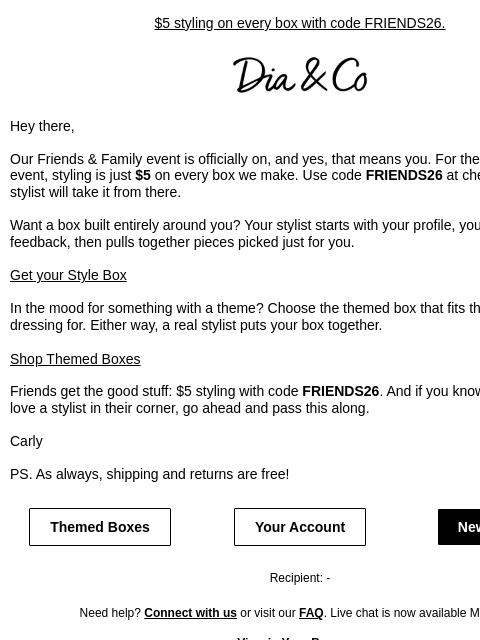Click the PS shipping and returns line

click(x=149, y=474)
